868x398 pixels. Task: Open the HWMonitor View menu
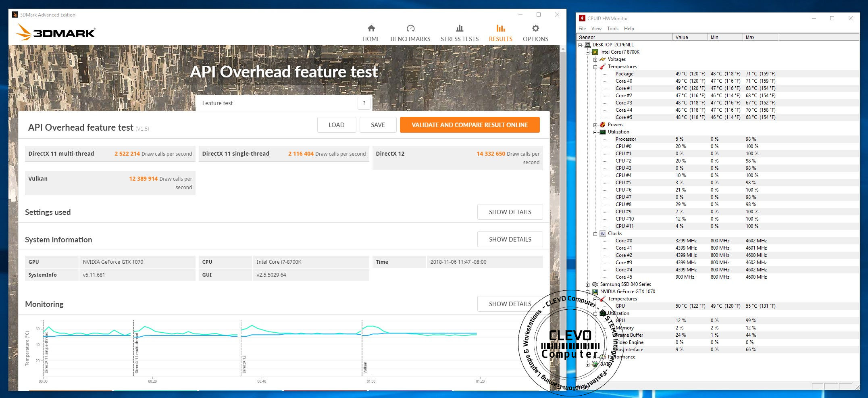coord(596,29)
